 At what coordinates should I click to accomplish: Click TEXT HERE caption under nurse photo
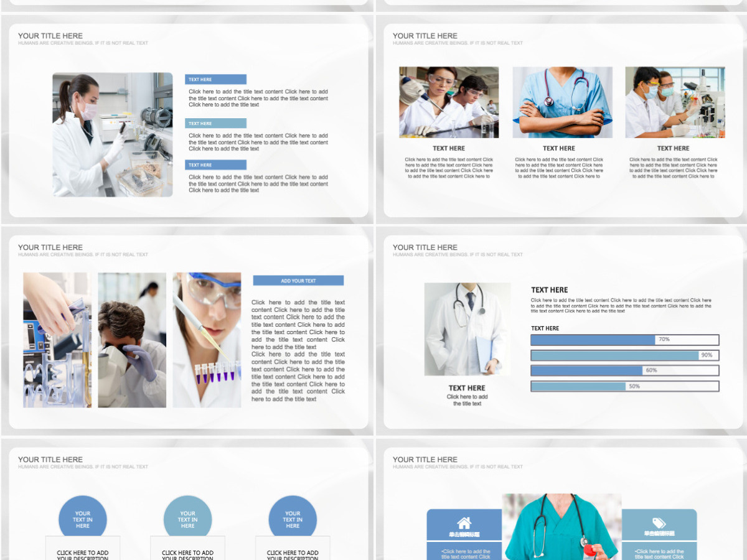point(559,148)
